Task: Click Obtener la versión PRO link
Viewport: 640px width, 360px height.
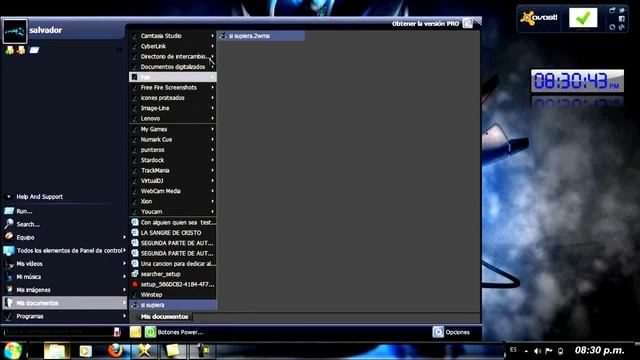Action: 425,24
